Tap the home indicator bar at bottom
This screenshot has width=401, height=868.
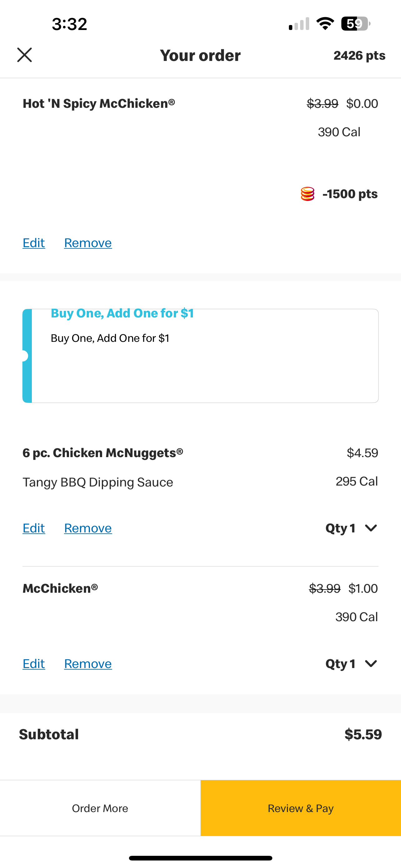click(200, 858)
